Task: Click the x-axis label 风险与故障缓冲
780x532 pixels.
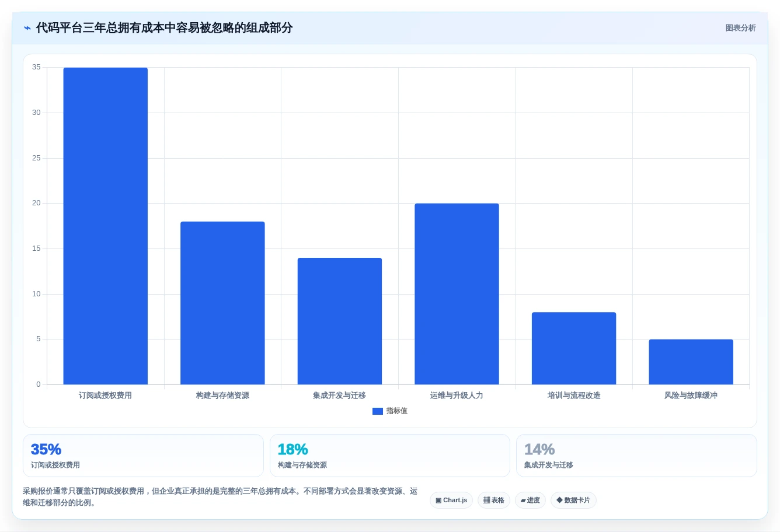Action: [691, 395]
